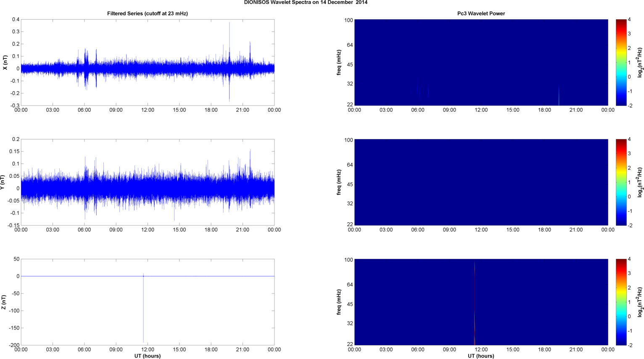Click the colorbar of the X wavelet spectrum

click(621, 62)
